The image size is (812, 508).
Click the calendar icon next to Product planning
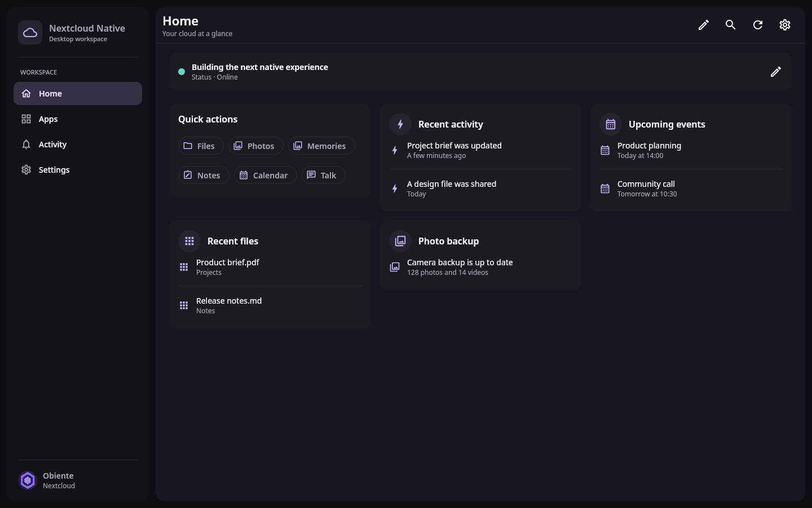[x=605, y=150]
